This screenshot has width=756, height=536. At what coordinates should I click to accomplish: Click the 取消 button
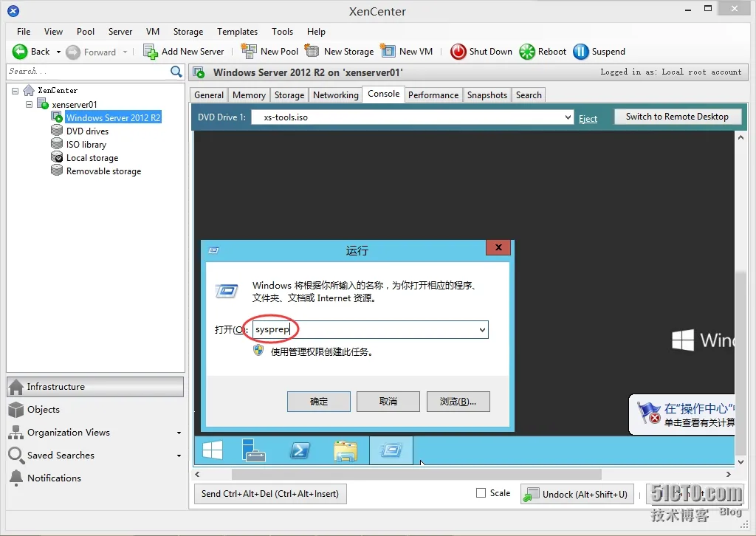pos(388,402)
